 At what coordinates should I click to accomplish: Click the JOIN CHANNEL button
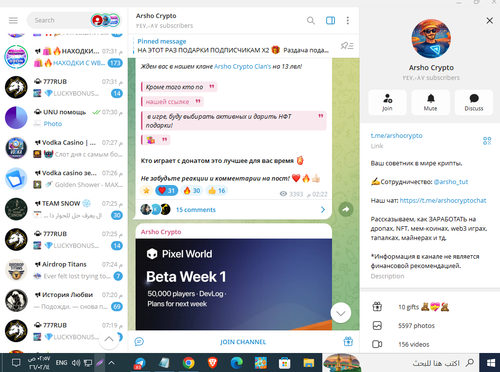(x=243, y=342)
